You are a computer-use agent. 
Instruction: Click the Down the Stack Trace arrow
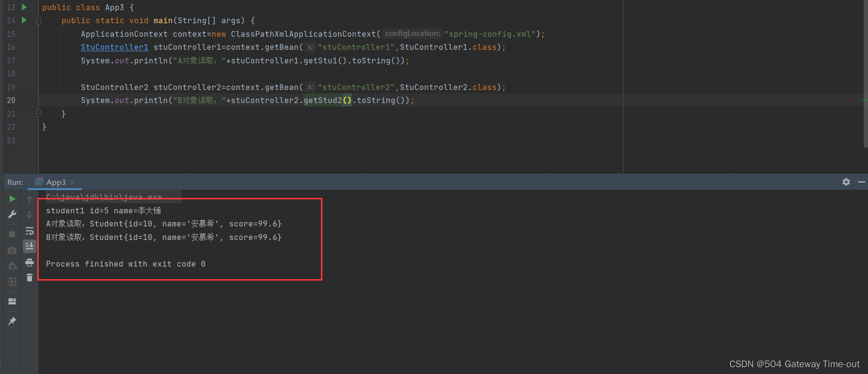(x=30, y=214)
